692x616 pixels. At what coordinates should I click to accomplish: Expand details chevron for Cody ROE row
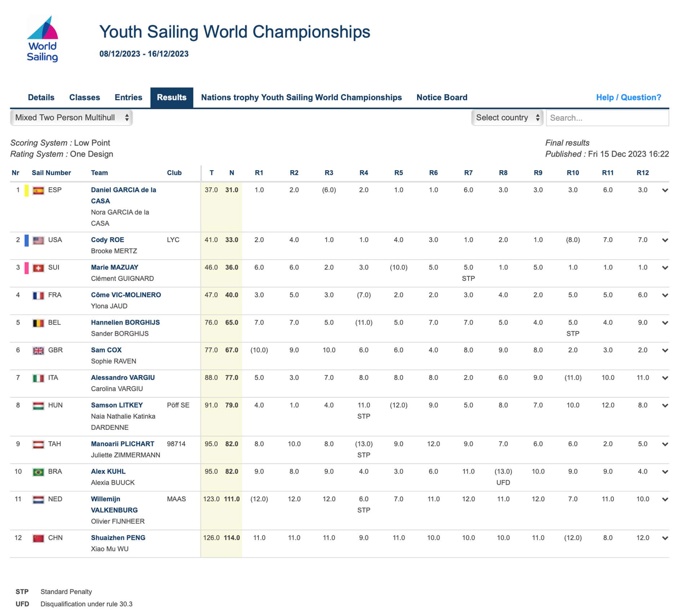(x=665, y=240)
